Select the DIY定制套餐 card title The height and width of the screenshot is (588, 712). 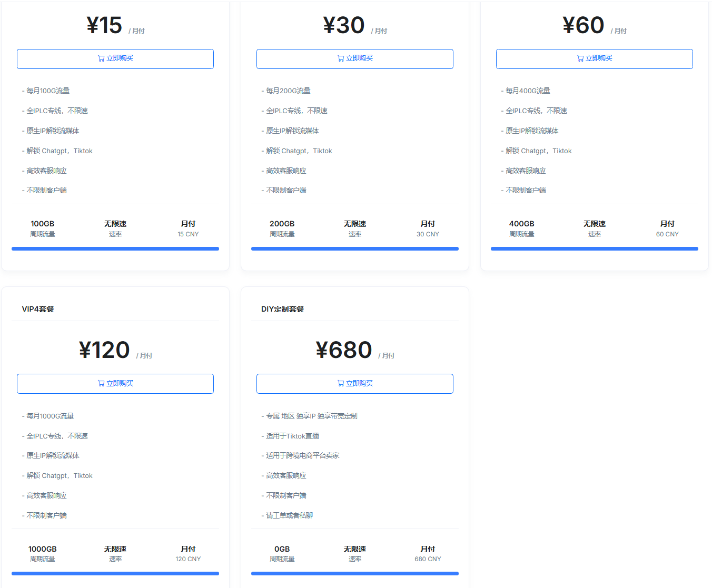pyautogui.click(x=282, y=309)
